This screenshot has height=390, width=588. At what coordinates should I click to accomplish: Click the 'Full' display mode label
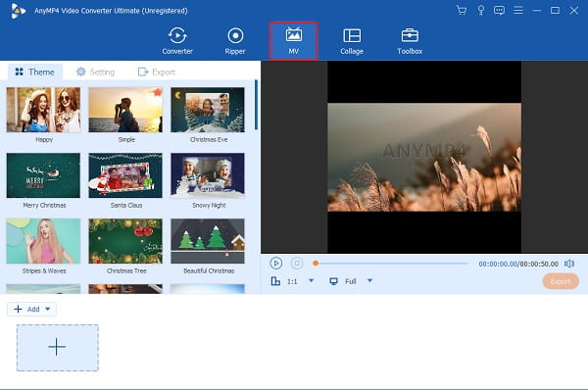(x=351, y=281)
